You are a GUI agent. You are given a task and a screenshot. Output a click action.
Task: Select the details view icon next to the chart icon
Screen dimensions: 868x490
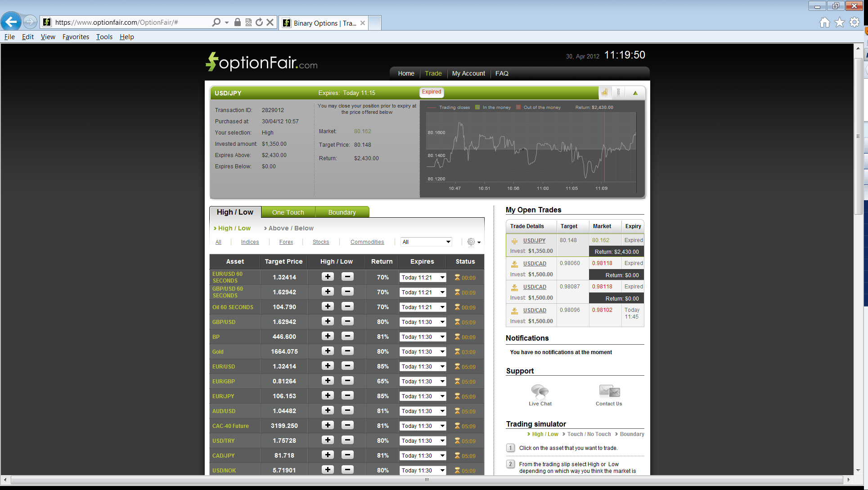(x=619, y=92)
